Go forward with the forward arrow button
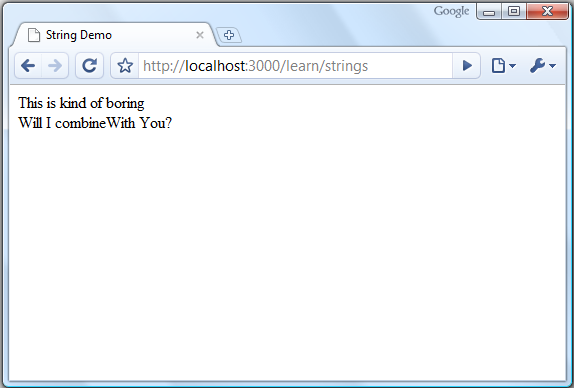 [x=55, y=66]
